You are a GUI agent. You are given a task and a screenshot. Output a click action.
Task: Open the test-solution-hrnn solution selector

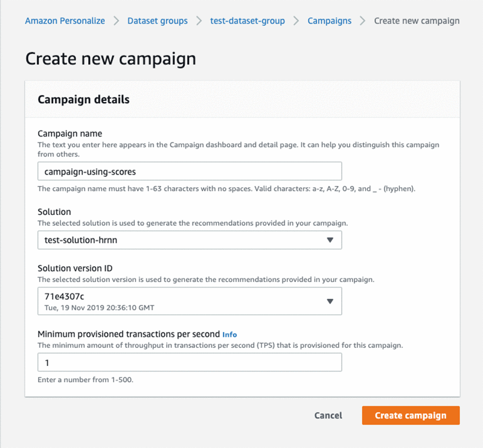pos(190,240)
